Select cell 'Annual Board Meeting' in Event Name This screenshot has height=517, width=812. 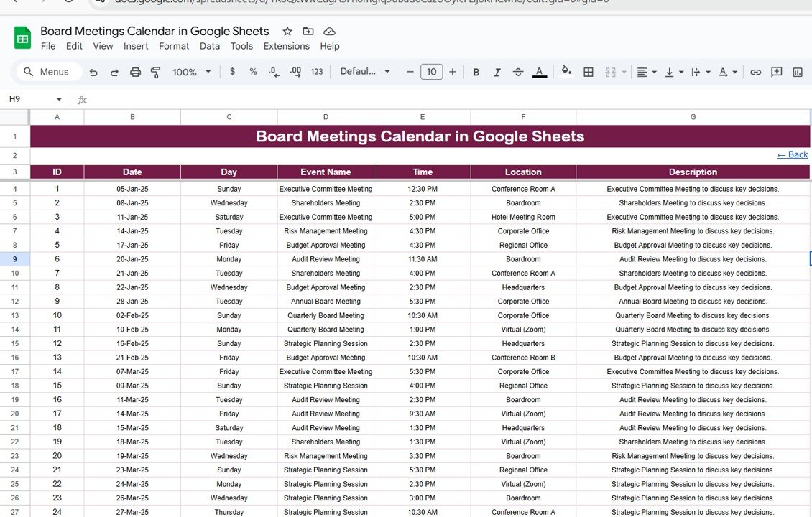click(x=326, y=301)
